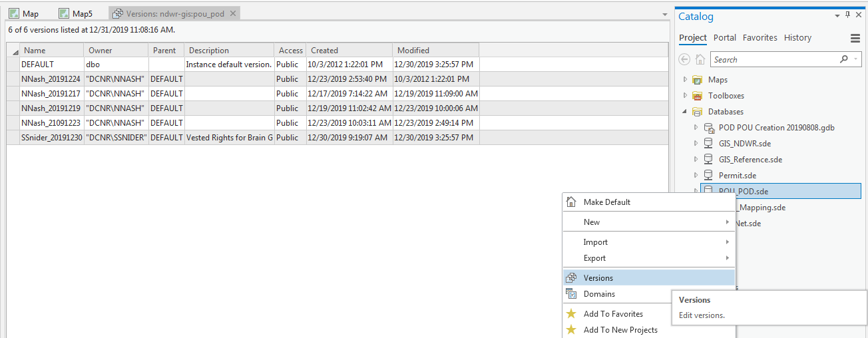
Task: Click the Permit.sde database icon
Action: 709,176
